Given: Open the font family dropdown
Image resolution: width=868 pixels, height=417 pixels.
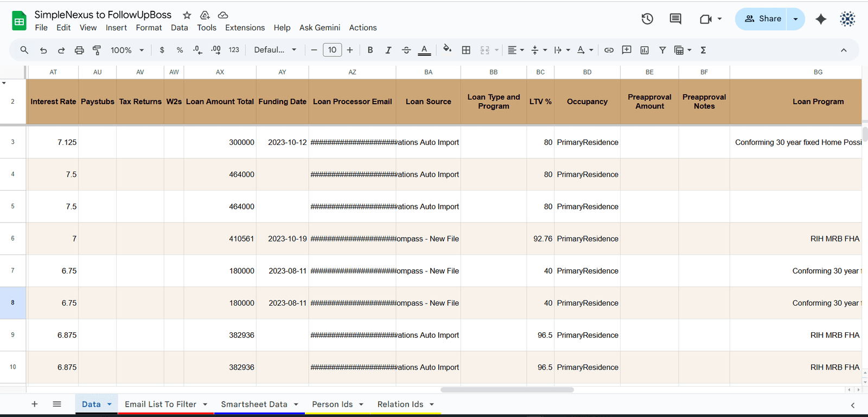Looking at the screenshot, I should [275, 50].
